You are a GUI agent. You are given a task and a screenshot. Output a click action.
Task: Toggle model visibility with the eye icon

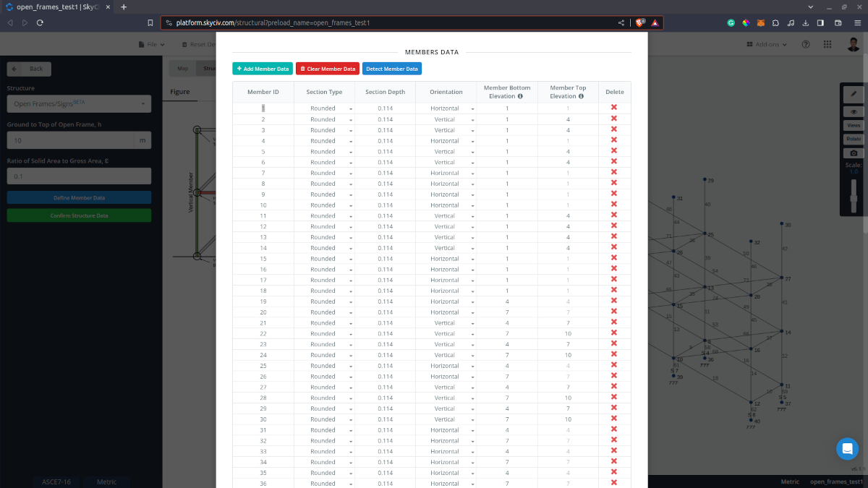coord(854,111)
